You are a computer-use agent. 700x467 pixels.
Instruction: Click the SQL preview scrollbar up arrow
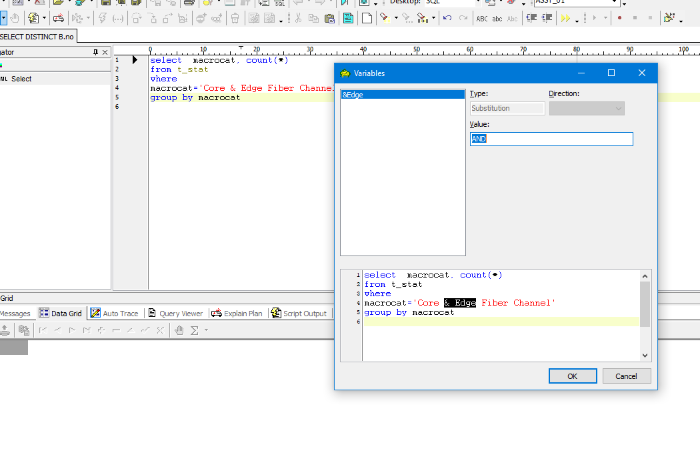pos(645,276)
